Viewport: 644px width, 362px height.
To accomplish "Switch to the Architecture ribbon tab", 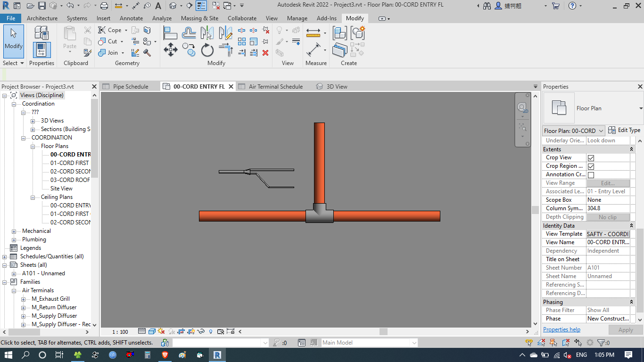I will coord(42,18).
